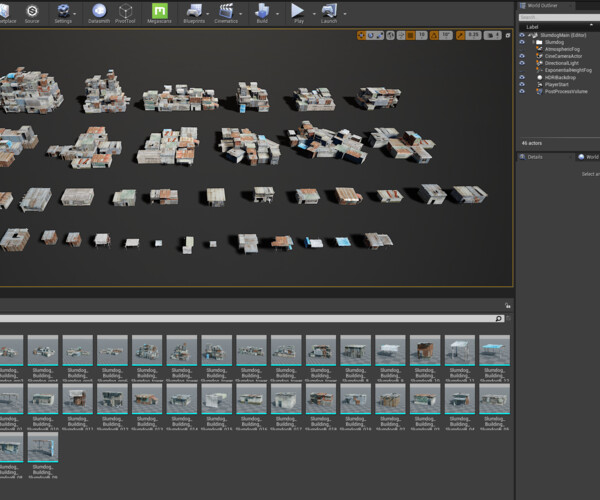Switch to the World Settings tab

[x=589, y=157]
